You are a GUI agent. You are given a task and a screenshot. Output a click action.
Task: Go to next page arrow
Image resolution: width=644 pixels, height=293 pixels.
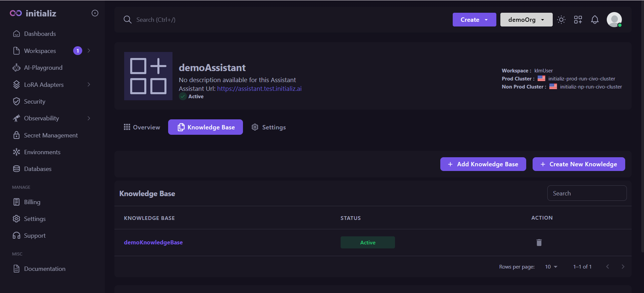[623, 267]
